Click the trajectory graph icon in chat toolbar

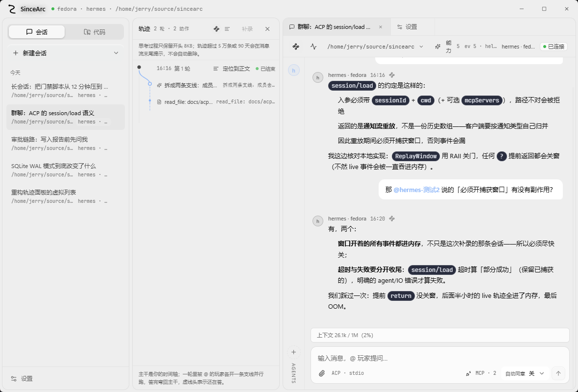click(x=296, y=47)
